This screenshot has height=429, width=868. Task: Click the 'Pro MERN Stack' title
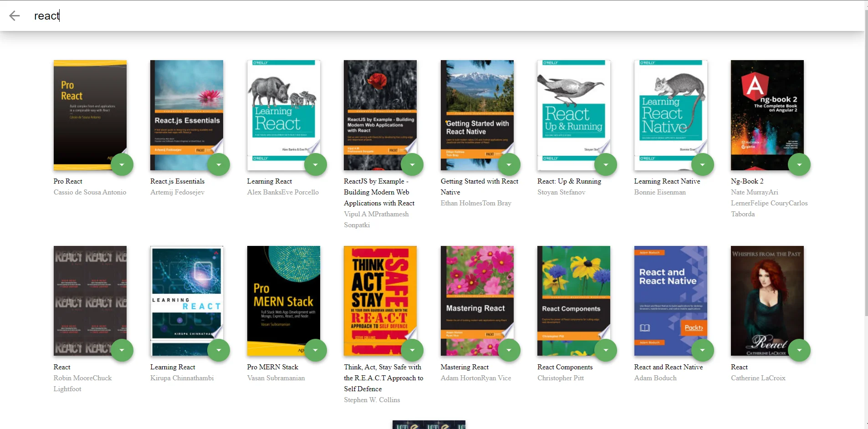[x=273, y=367]
